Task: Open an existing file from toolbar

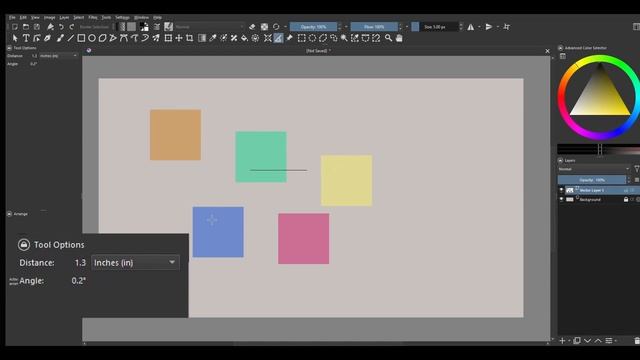Action: point(26,27)
